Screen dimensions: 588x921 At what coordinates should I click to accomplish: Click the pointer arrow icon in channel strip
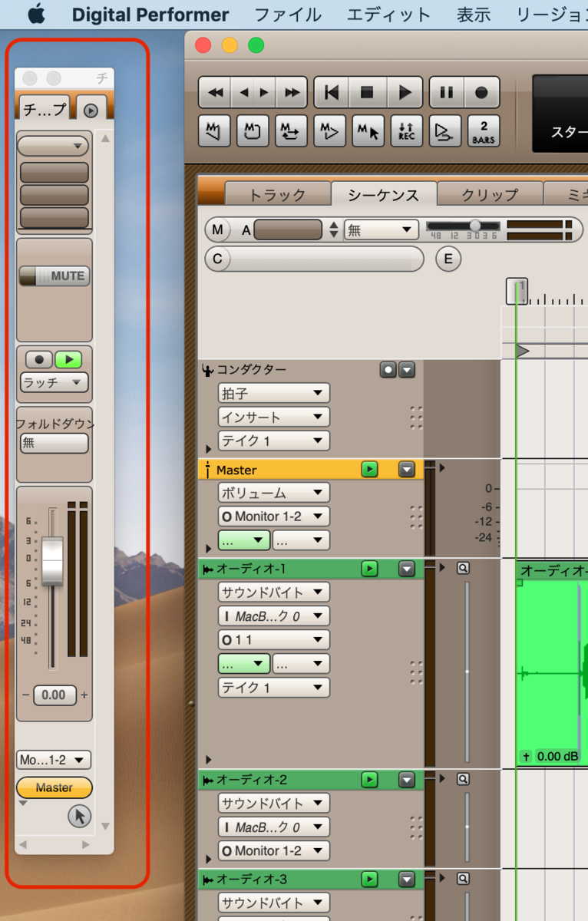(x=79, y=817)
